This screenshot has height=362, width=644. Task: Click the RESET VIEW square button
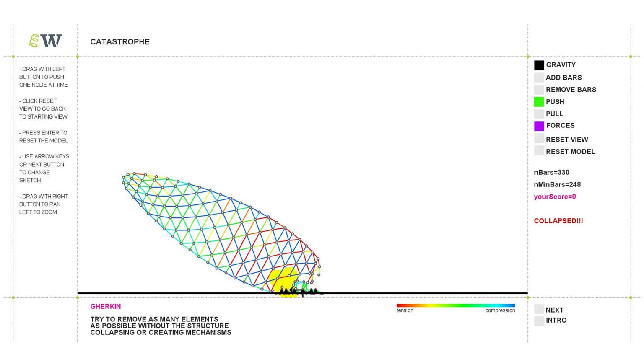coord(539,139)
